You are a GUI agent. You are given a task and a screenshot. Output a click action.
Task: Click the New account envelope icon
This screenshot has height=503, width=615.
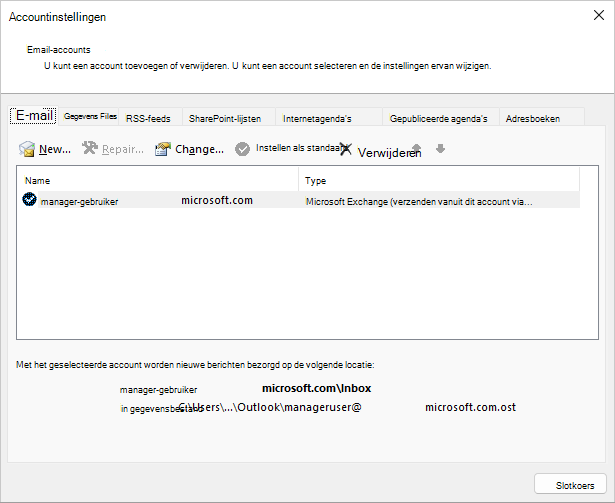pyautogui.click(x=27, y=149)
